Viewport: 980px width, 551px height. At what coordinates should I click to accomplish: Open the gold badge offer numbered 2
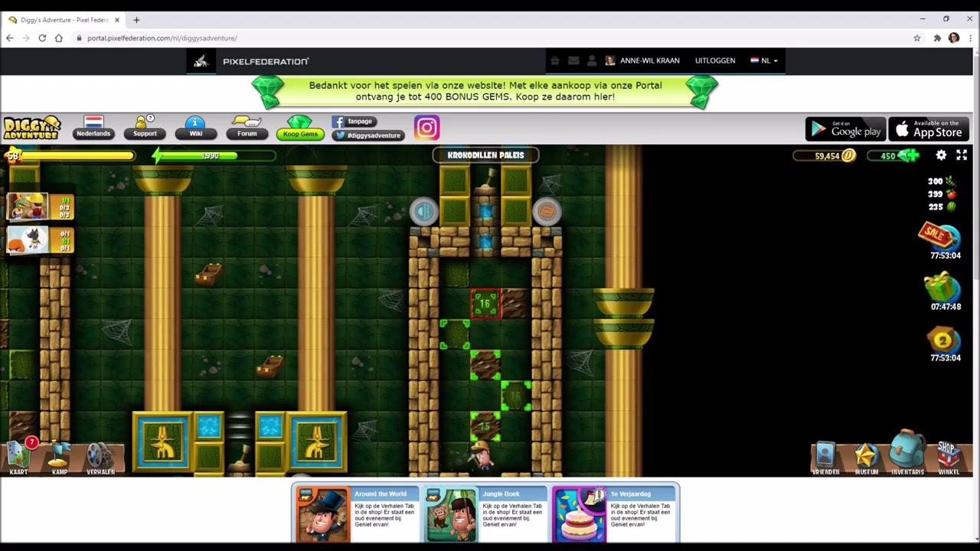942,339
